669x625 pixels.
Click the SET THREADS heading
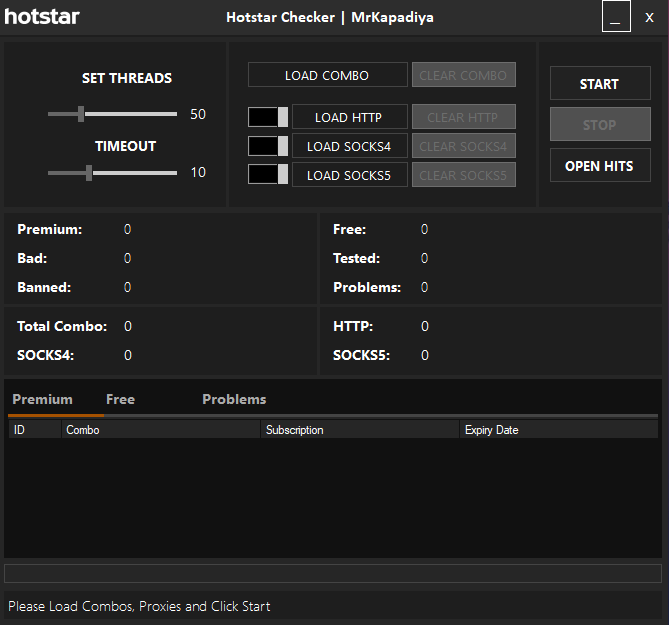[127, 78]
